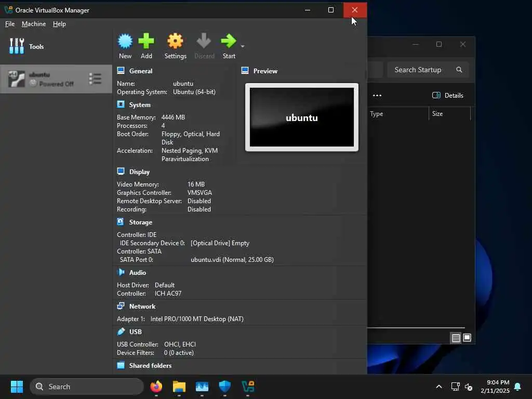Create a new virtual machine with New
The width and height of the screenshot is (532, 399).
pyautogui.click(x=125, y=46)
